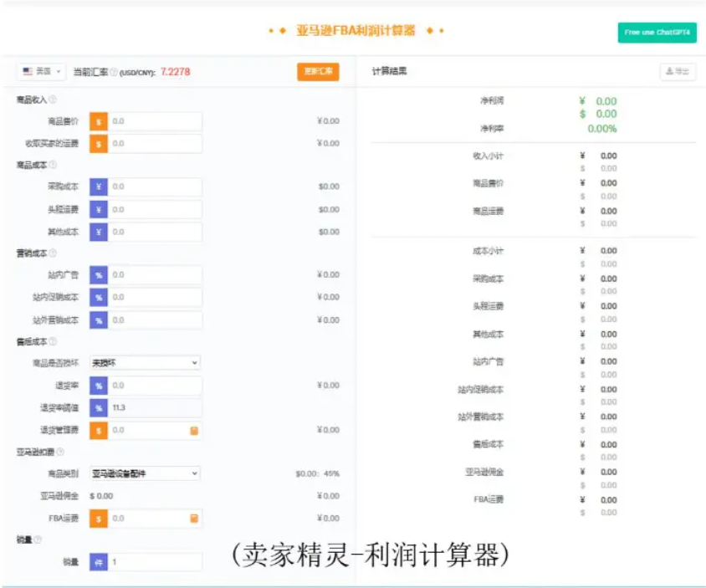Click help icon beside 商品成本 heading

click(x=53, y=165)
